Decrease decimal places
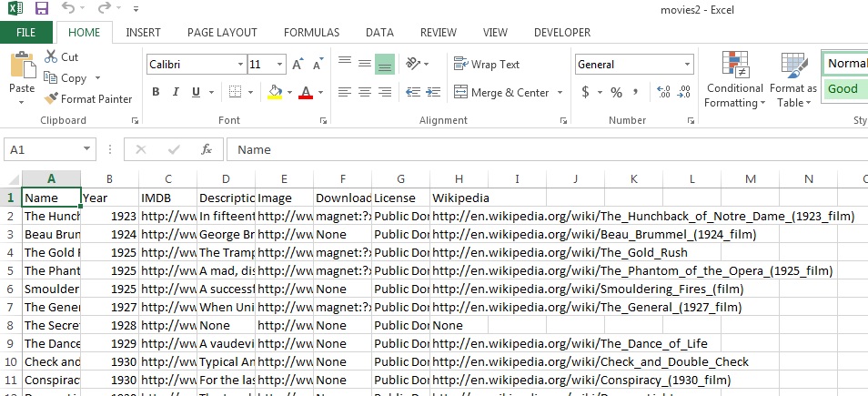This screenshot has height=396, width=868. [x=683, y=92]
